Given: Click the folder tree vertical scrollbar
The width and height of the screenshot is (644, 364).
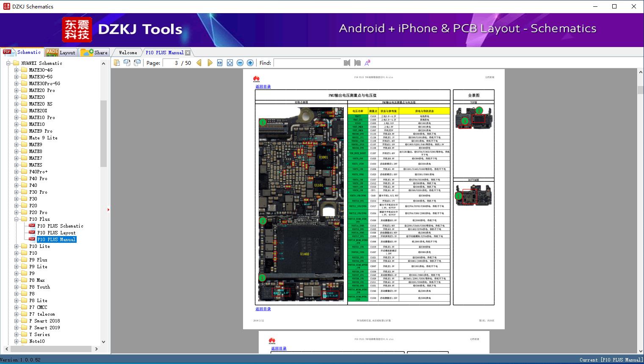Looking at the screenshot, I should click(103, 133).
